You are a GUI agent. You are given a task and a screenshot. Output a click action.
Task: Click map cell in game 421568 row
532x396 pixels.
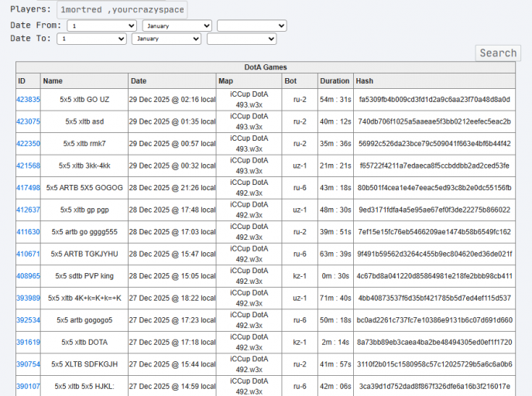coord(249,166)
